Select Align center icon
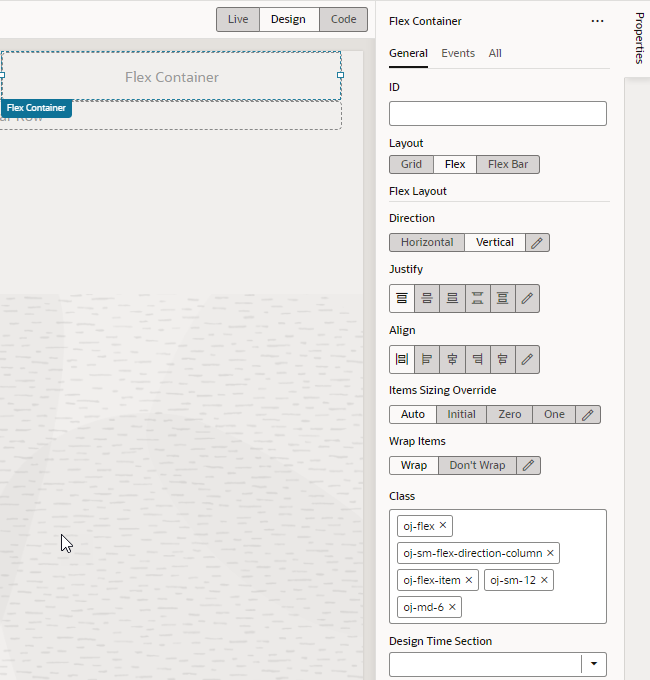The height and width of the screenshot is (680, 650). [x=452, y=359]
